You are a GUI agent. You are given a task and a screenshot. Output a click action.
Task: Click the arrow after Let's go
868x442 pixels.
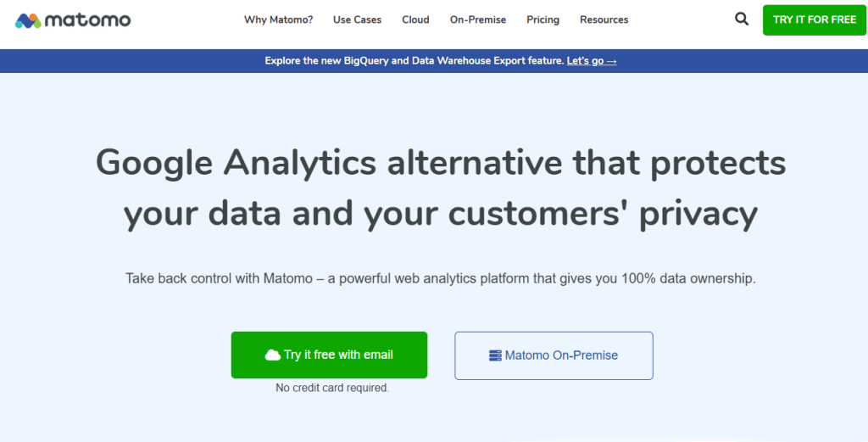[x=611, y=61]
